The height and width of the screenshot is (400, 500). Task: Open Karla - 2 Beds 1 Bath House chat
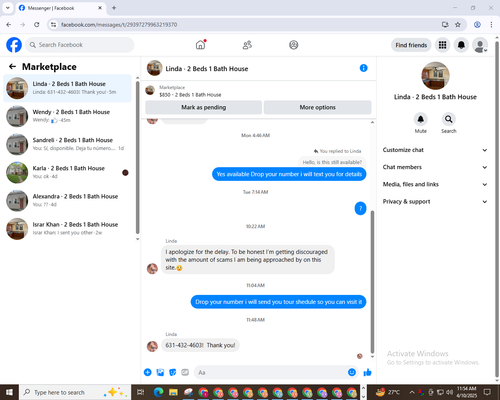tap(68, 172)
